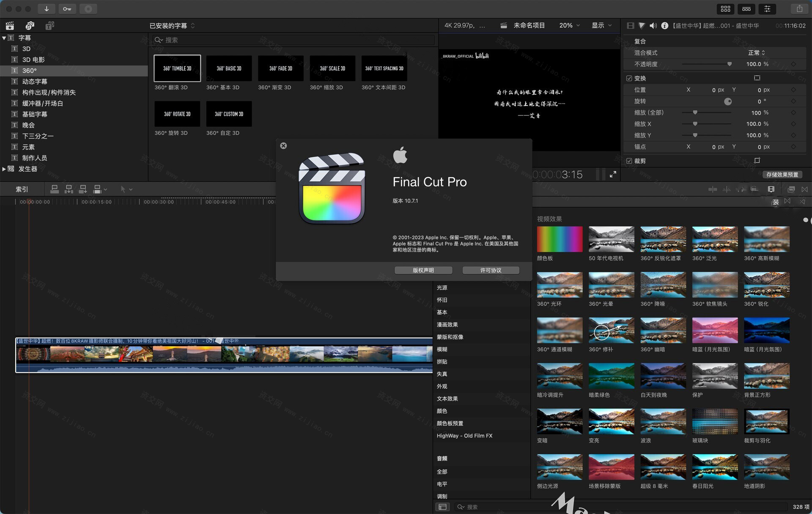Click the background tasks circular icon
812x514 pixels.
[x=88, y=9]
